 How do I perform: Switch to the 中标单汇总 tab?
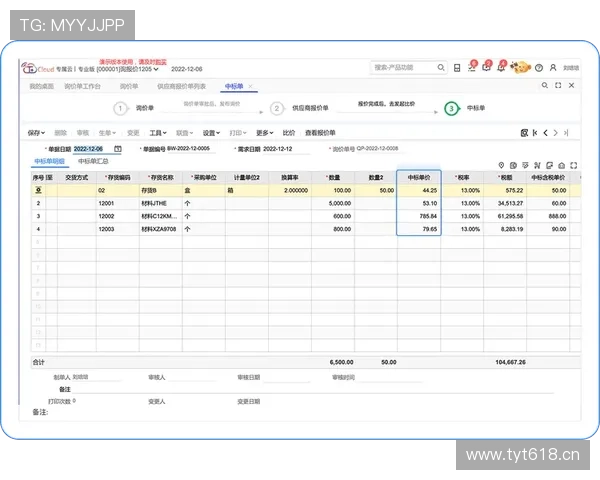click(93, 160)
